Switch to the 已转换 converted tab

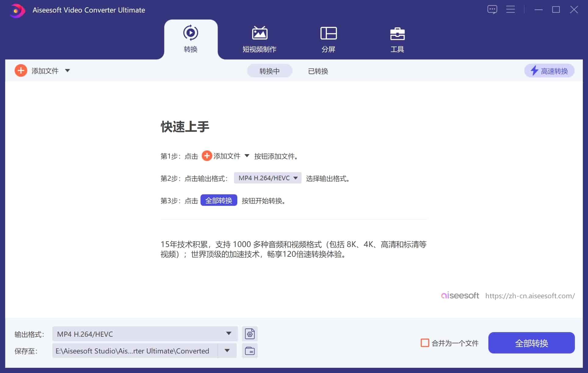pyautogui.click(x=317, y=71)
